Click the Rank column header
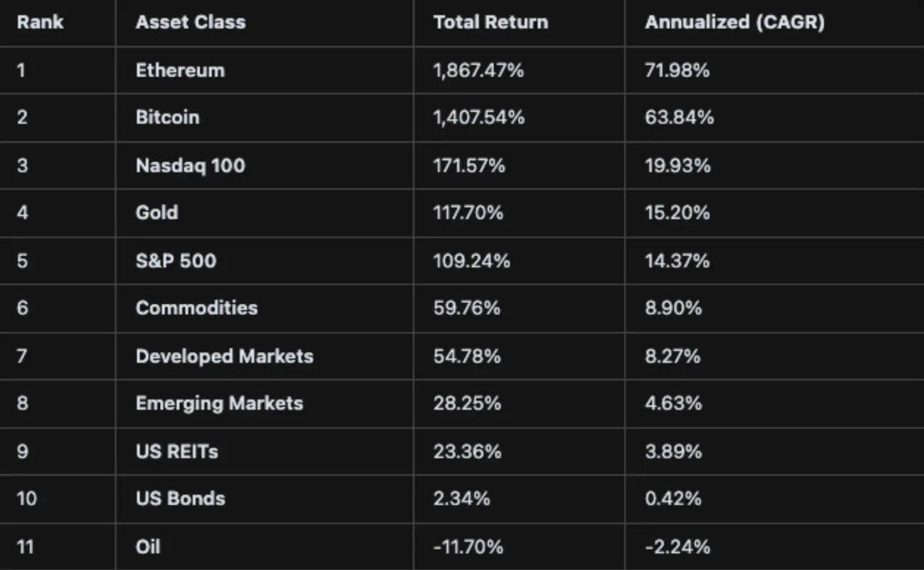Image resolution: width=924 pixels, height=570 pixels. (x=40, y=22)
